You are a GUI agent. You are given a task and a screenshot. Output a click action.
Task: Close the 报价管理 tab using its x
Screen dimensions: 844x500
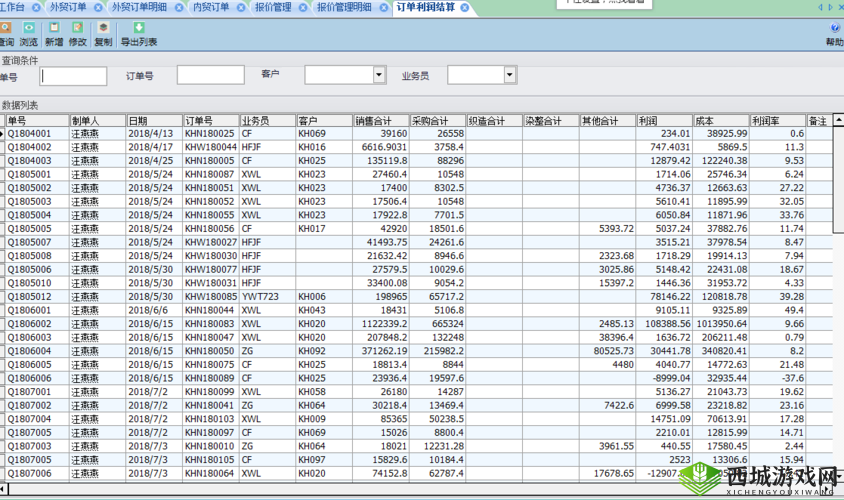pos(302,7)
